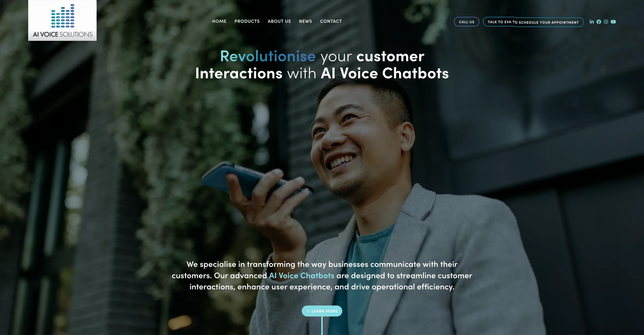Viewport: 644px width, 335px height.
Task: Select the NEWS navigation tab
Action: (x=305, y=21)
